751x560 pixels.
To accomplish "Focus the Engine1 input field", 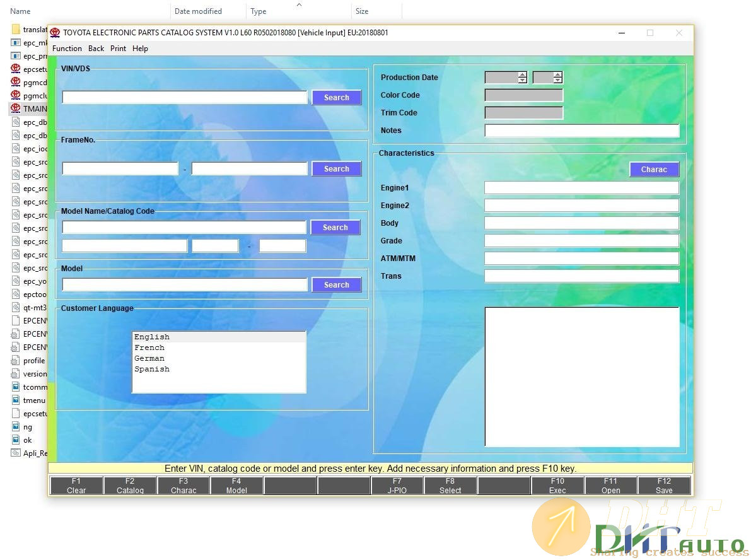I will [x=582, y=188].
